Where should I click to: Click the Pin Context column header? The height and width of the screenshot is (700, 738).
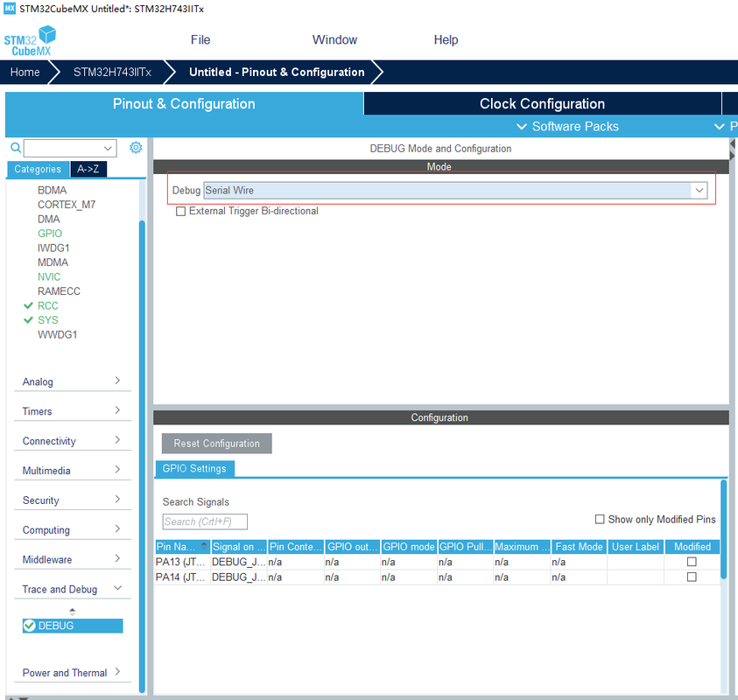coord(296,547)
